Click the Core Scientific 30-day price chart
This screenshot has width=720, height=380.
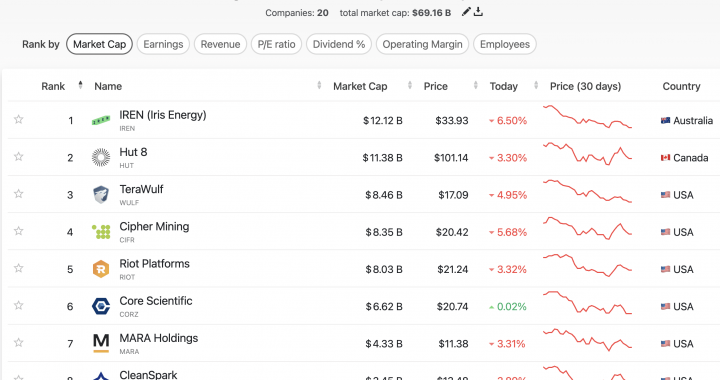pos(587,302)
